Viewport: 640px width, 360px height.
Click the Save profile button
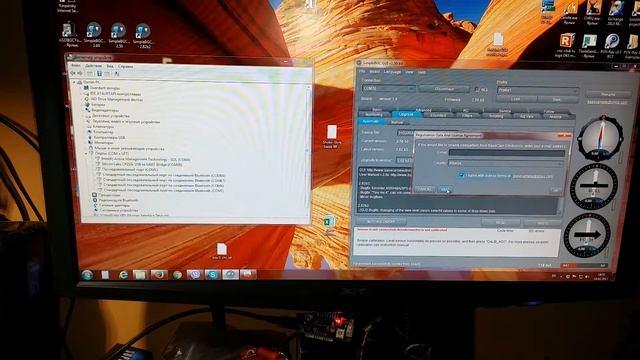tap(557, 100)
